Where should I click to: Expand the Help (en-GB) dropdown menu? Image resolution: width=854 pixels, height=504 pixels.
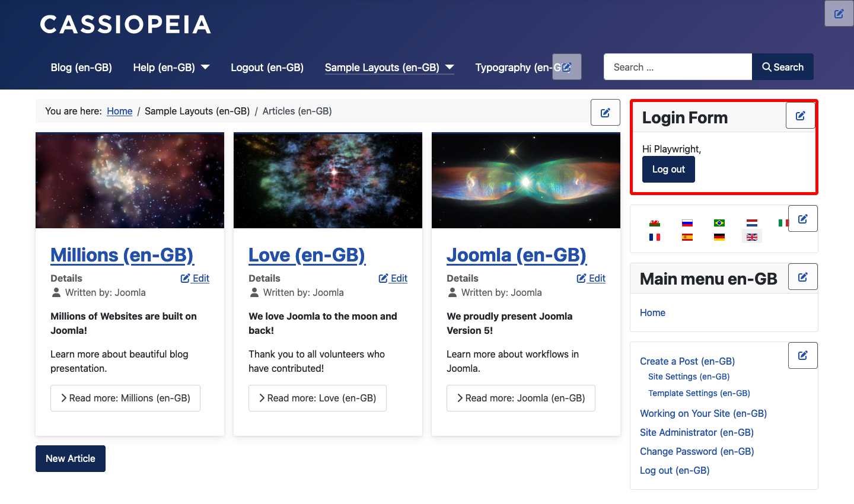tap(171, 67)
